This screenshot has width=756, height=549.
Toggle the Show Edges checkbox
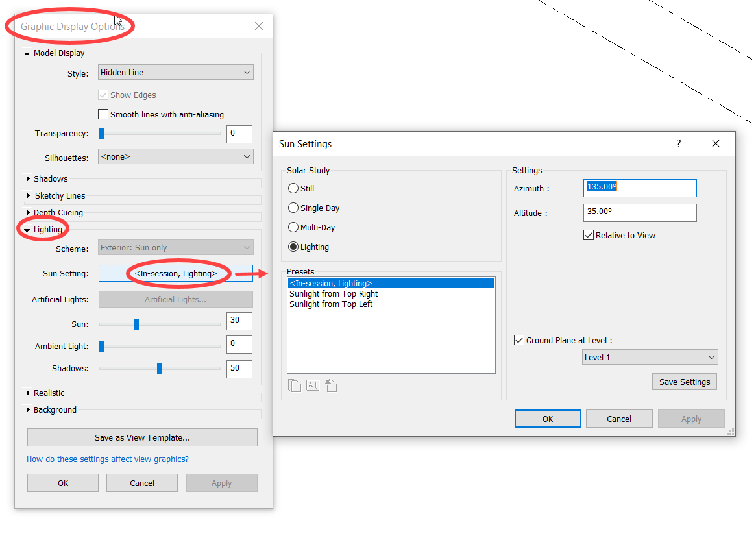[103, 95]
